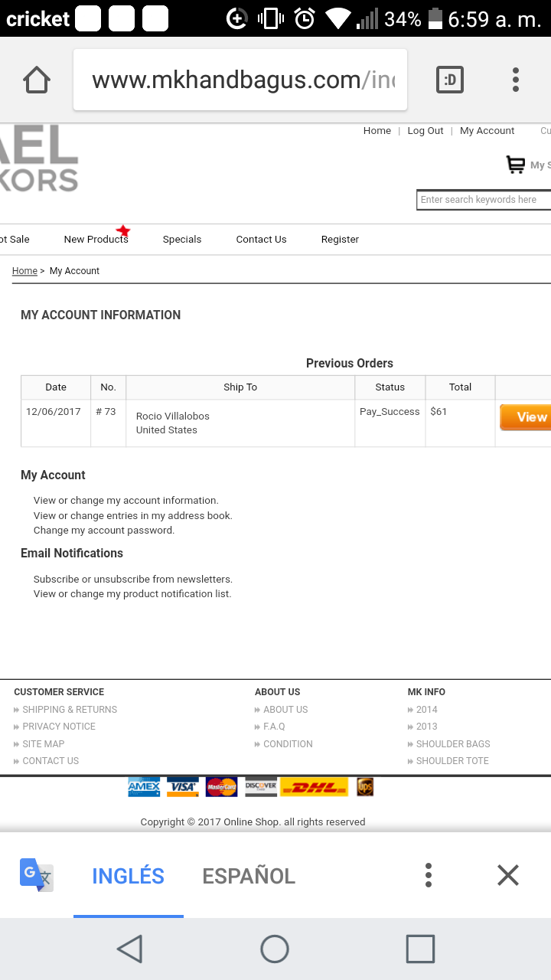The height and width of the screenshot is (980, 551).
Task: Click Subscribe or unsubscribe from newsletters
Action: click(133, 580)
